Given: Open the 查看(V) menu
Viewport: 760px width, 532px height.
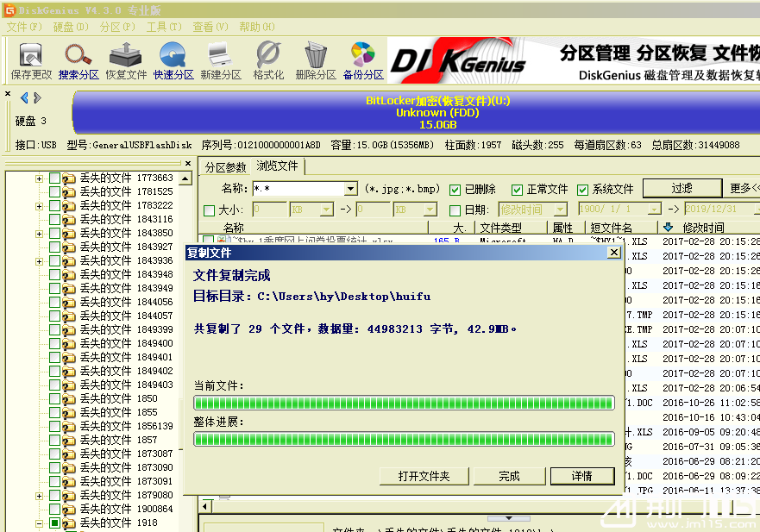Looking at the screenshot, I should [x=210, y=27].
